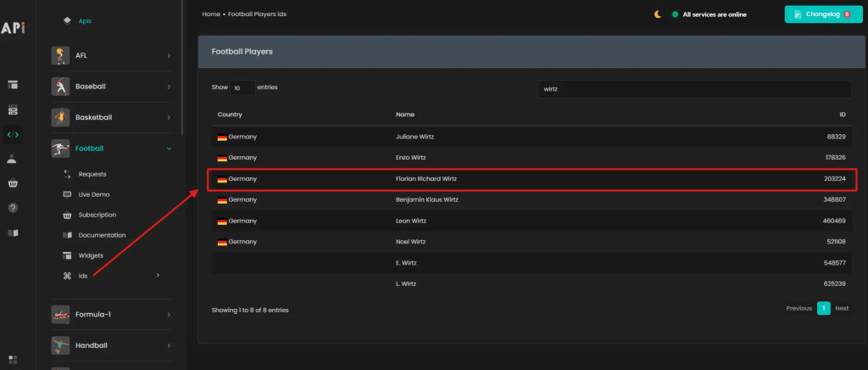Click the Home breadcrumb link
The width and height of the screenshot is (868, 370).
(211, 14)
